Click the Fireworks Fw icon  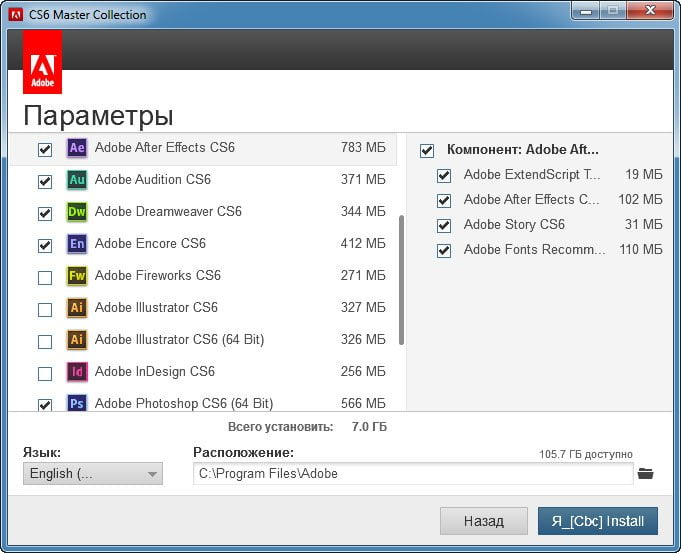[x=77, y=276]
